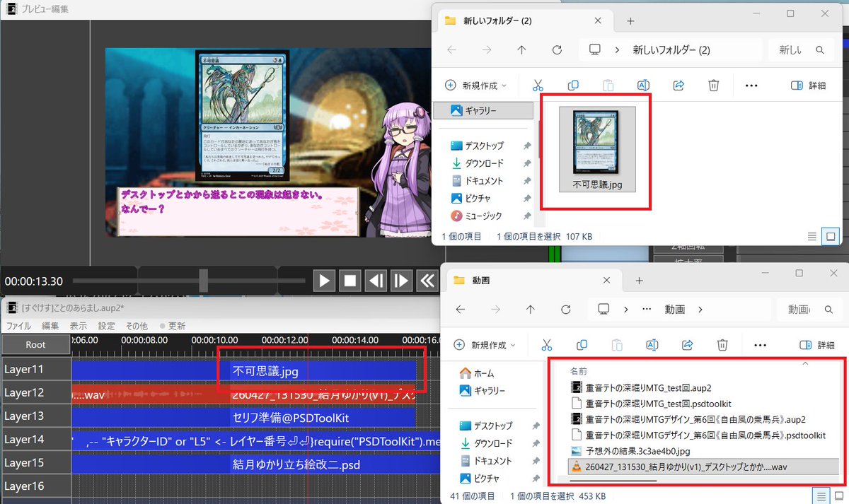Switch to large icons view in 新しいフォルダー window
849x504 pixels.
tap(831, 236)
